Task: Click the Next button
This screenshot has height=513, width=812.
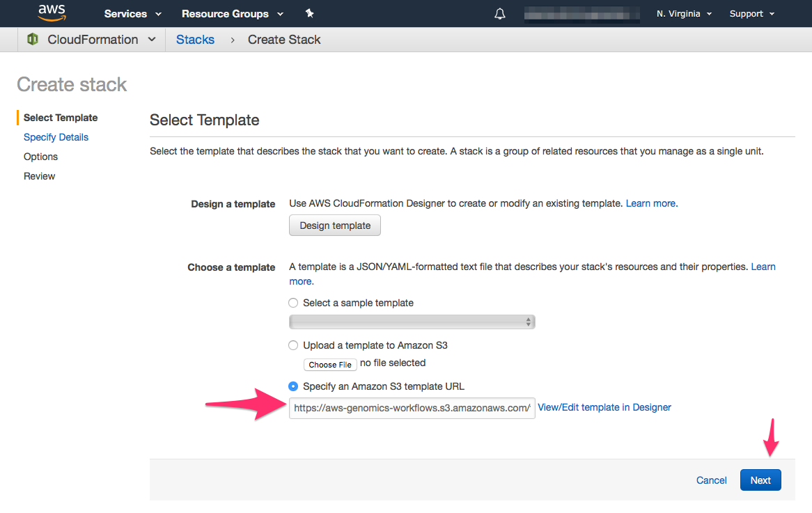Action: [760, 480]
